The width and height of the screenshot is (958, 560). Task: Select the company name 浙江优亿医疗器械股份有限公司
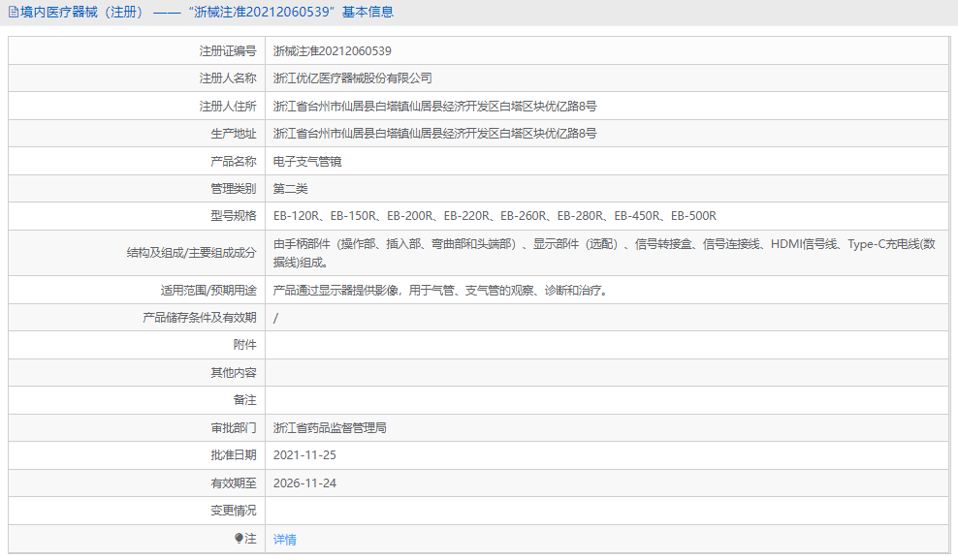(x=353, y=78)
